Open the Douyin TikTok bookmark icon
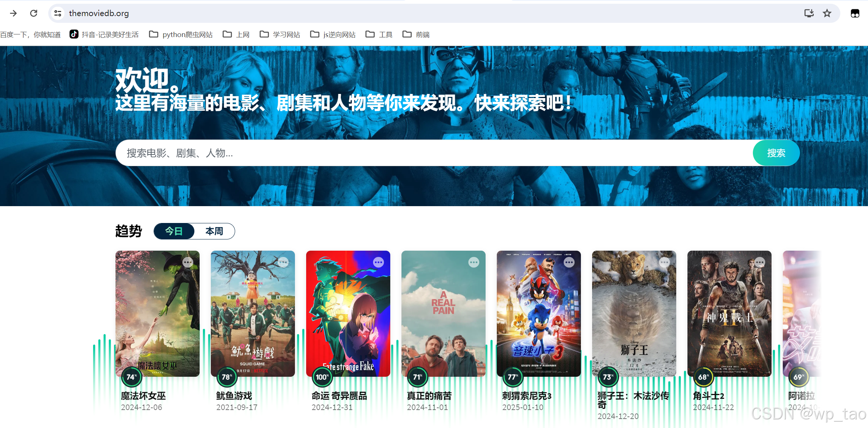Viewport: 868px width, 428px height. [x=74, y=34]
